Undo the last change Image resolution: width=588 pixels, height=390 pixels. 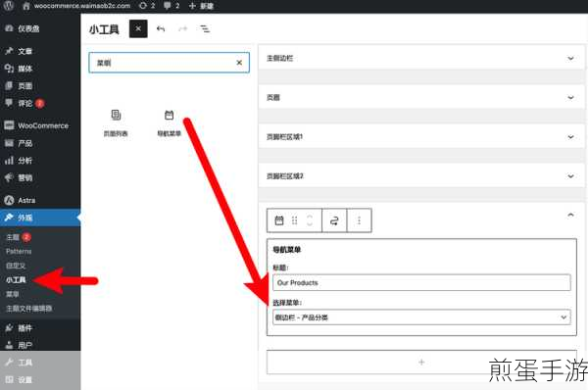point(161,28)
